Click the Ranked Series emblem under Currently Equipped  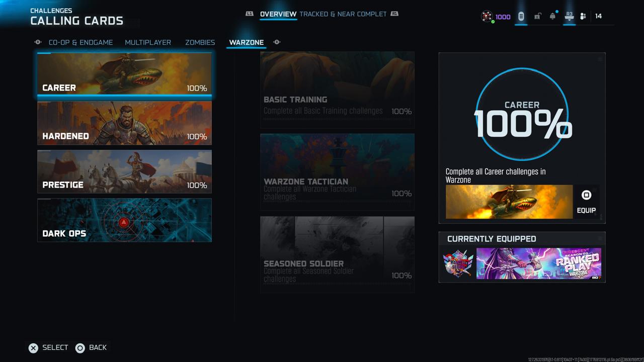coord(458,264)
